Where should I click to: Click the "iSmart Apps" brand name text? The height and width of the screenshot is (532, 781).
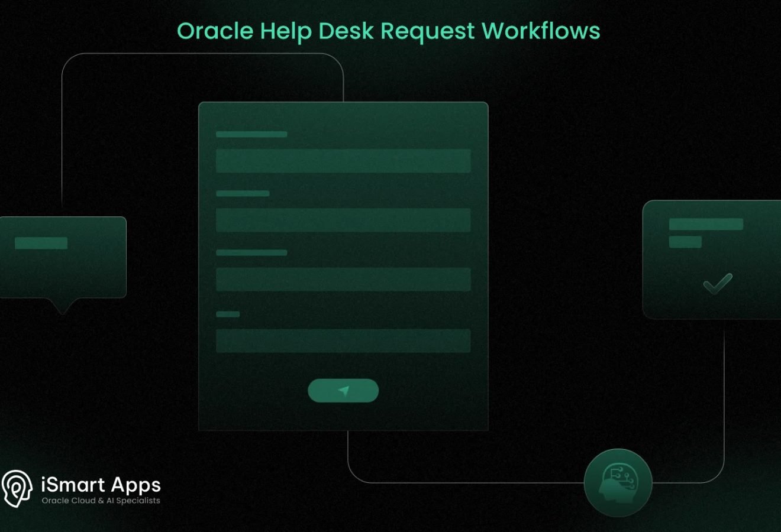coord(101,485)
